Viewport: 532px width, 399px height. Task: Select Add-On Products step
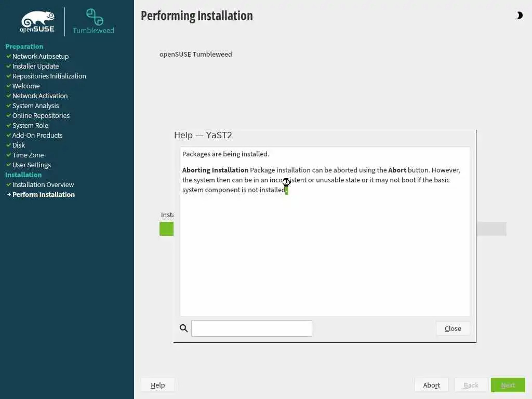[x=37, y=135]
